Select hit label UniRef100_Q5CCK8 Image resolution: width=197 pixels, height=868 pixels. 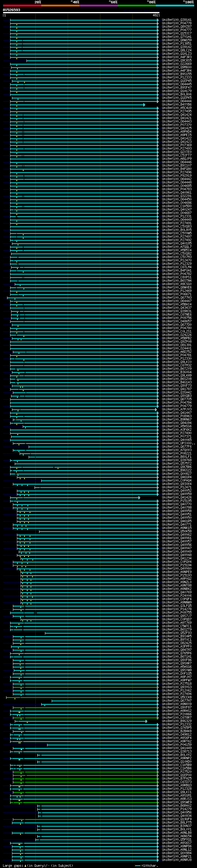177,697
